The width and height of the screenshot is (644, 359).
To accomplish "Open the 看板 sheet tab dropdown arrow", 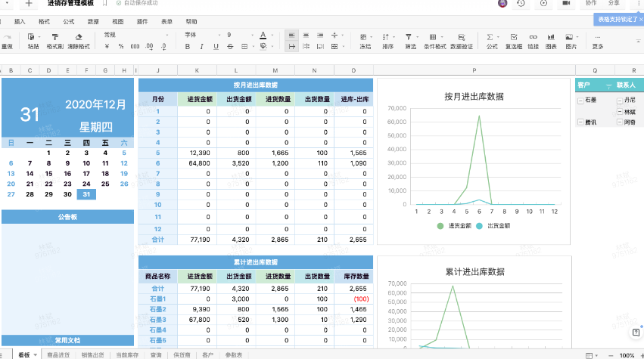I will click(x=36, y=355).
